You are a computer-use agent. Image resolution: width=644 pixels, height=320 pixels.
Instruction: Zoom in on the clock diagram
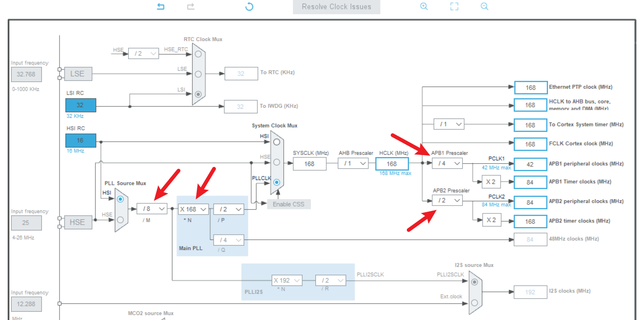click(x=424, y=6)
